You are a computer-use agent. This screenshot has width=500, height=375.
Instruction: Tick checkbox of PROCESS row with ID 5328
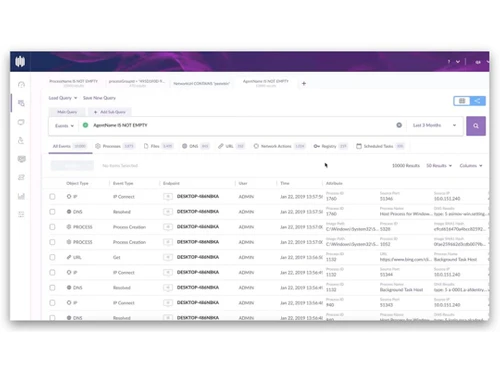click(52, 227)
